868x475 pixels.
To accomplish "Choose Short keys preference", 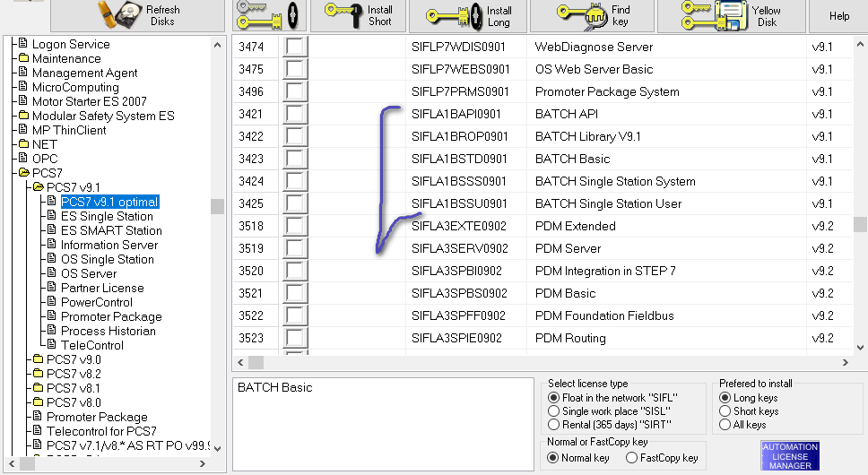I will (725, 410).
